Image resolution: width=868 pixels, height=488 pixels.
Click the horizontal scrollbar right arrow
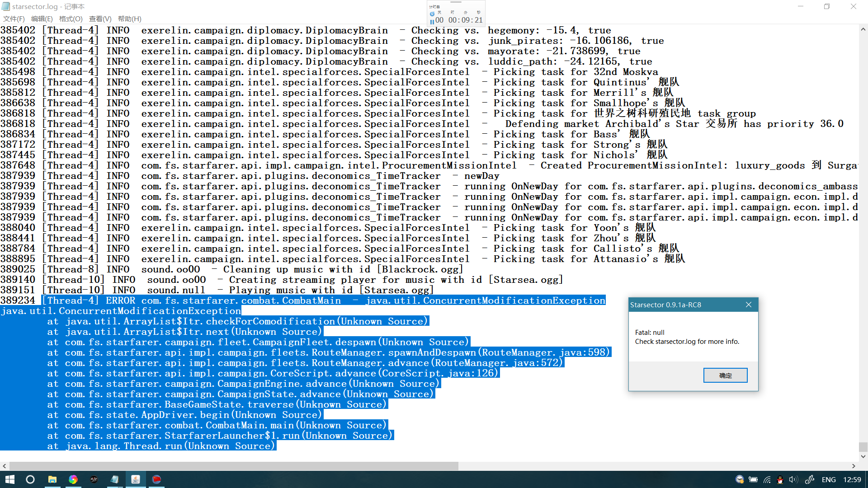coord(854,466)
